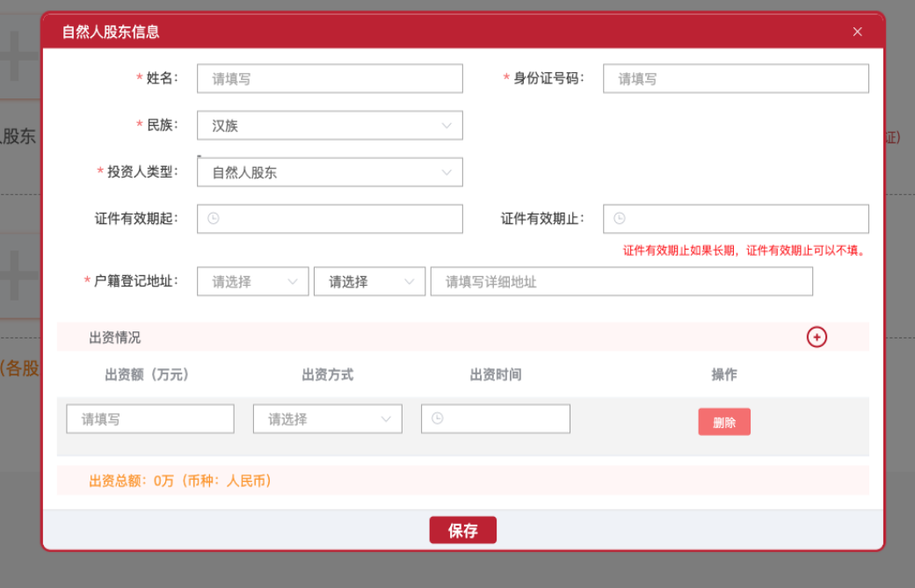Viewport: 915px width, 588px height.
Task: Click clock icon in 出资时间 field
Action: 438,418
